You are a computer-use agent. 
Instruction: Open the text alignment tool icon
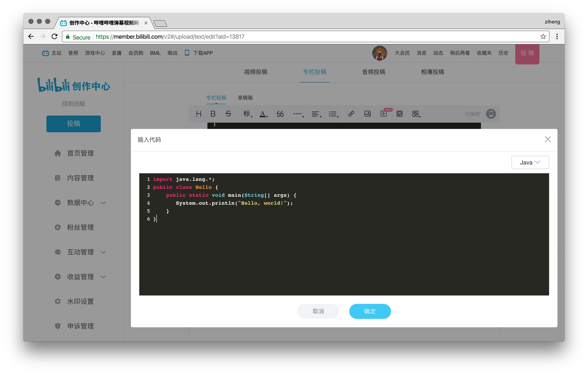pos(316,114)
